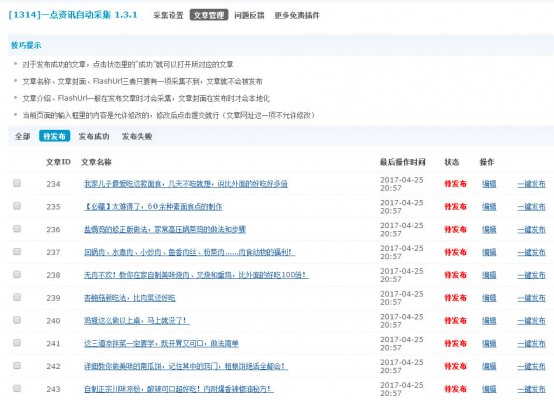Click 一键发布 for article 243
The height and width of the screenshot is (400, 554).
(x=531, y=389)
